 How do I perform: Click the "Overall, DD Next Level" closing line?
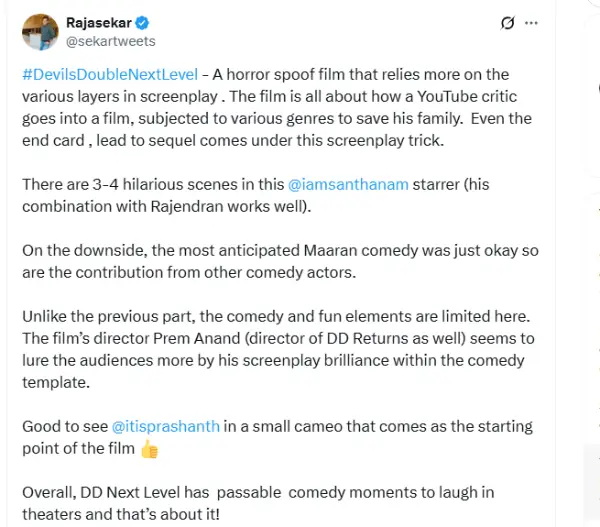(x=258, y=503)
